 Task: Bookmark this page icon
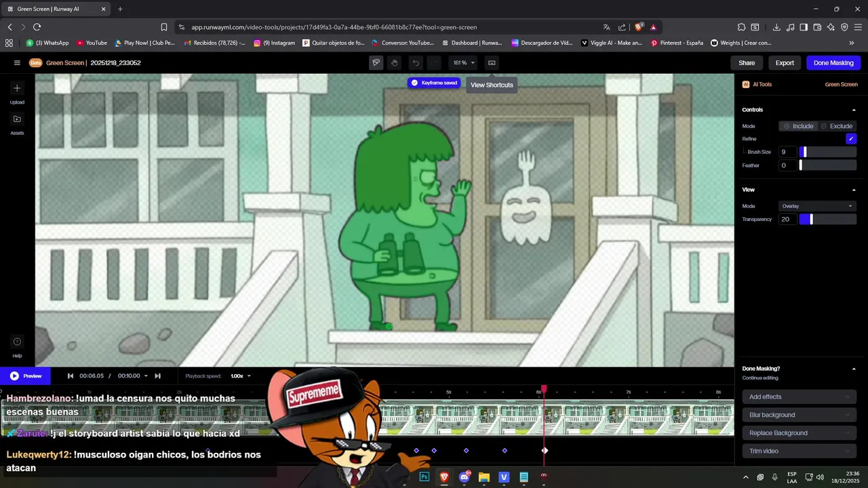coord(164,27)
